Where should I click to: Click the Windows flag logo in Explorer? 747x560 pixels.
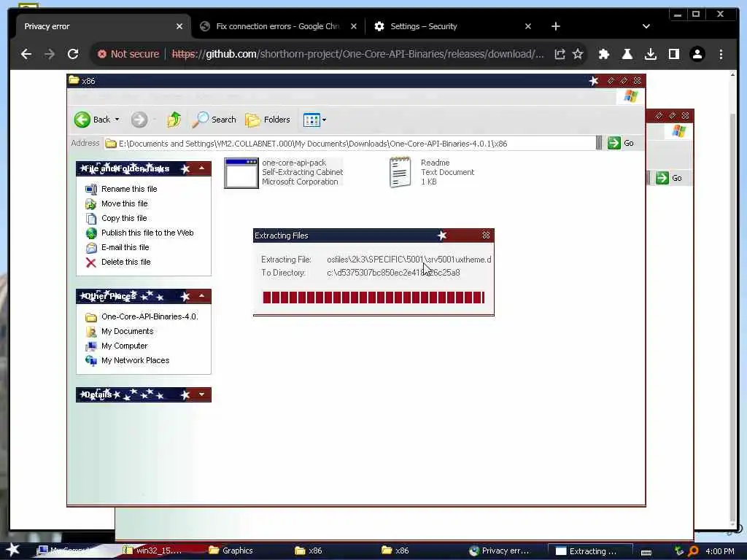(631, 97)
